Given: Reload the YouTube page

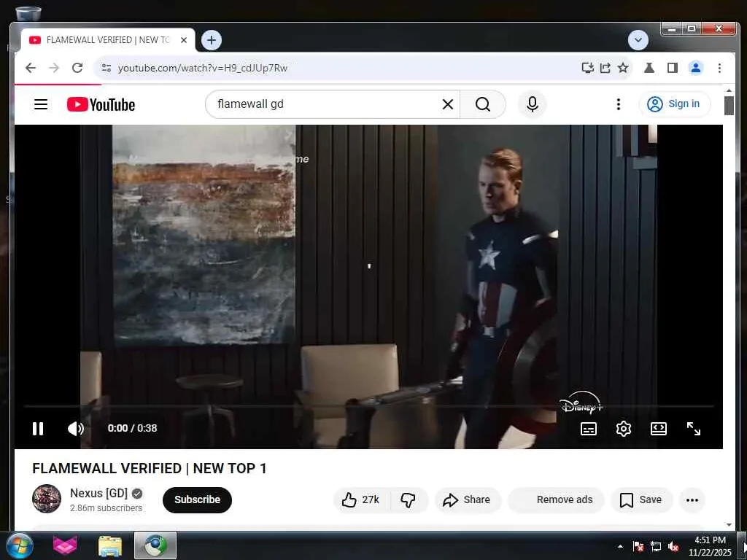Looking at the screenshot, I should tap(77, 68).
